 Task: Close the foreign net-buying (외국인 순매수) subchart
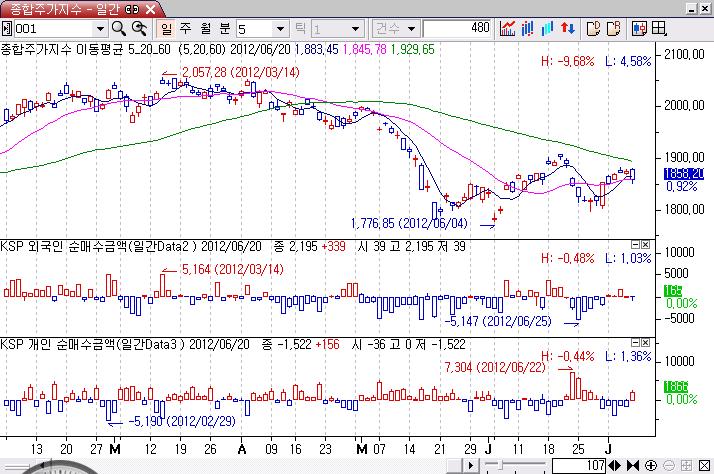[x=647, y=244]
